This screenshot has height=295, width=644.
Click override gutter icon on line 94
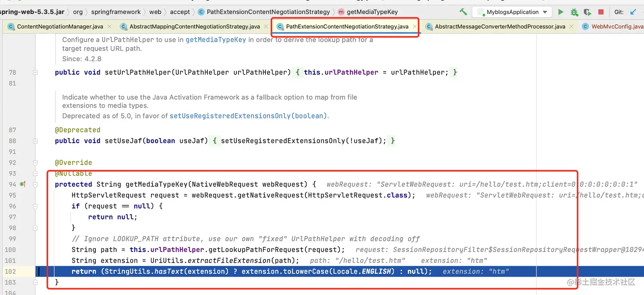pyautogui.click(x=23, y=184)
